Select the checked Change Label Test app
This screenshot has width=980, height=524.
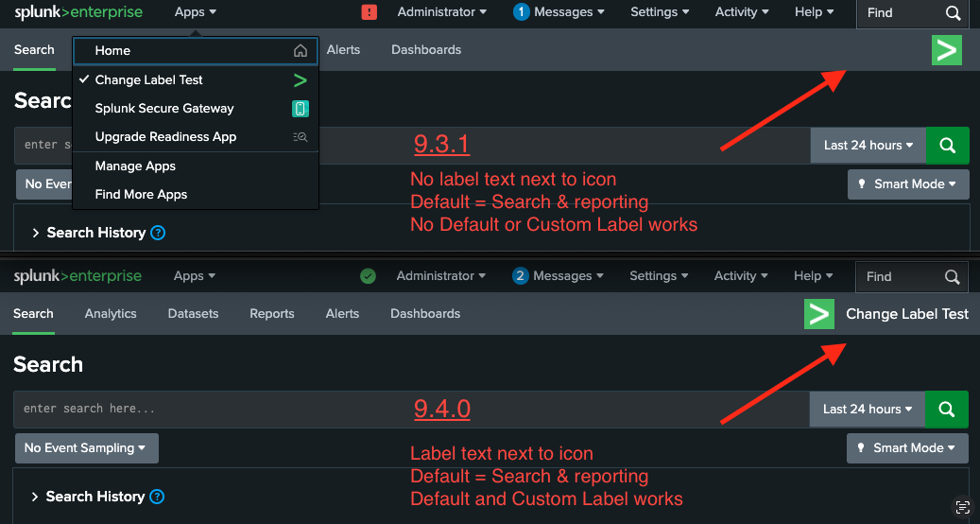pyautogui.click(x=149, y=80)
